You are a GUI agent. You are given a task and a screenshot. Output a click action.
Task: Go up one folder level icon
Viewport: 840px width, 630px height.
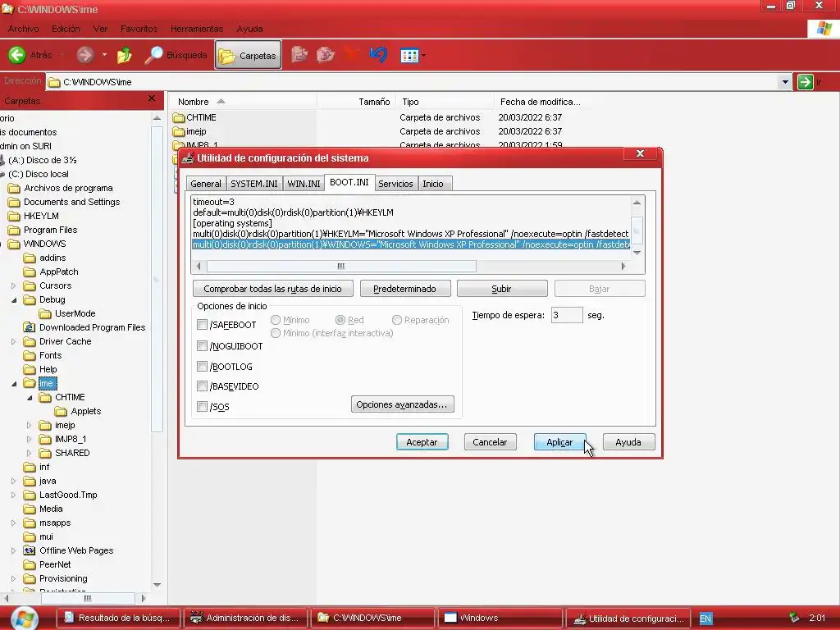(x=125, y=55)
